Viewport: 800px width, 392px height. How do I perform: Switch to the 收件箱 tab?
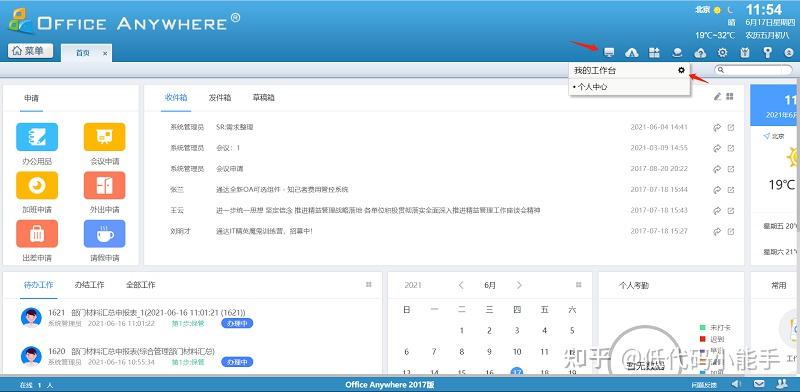(x=176, y=97)
